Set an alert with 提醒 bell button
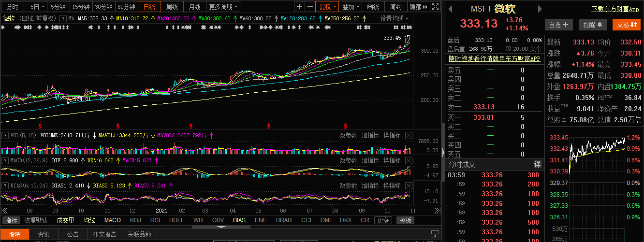 coord(592,25)
